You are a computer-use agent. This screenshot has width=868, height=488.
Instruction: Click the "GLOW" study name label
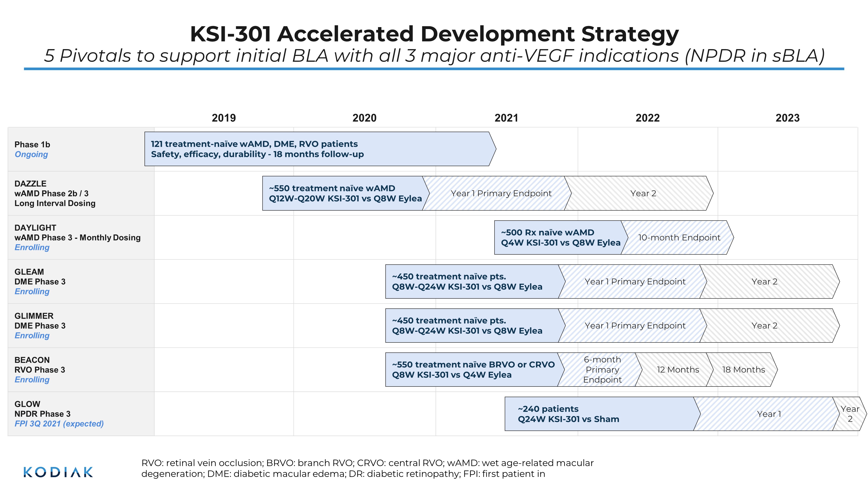pyautogui.click(x=27, y=404)
